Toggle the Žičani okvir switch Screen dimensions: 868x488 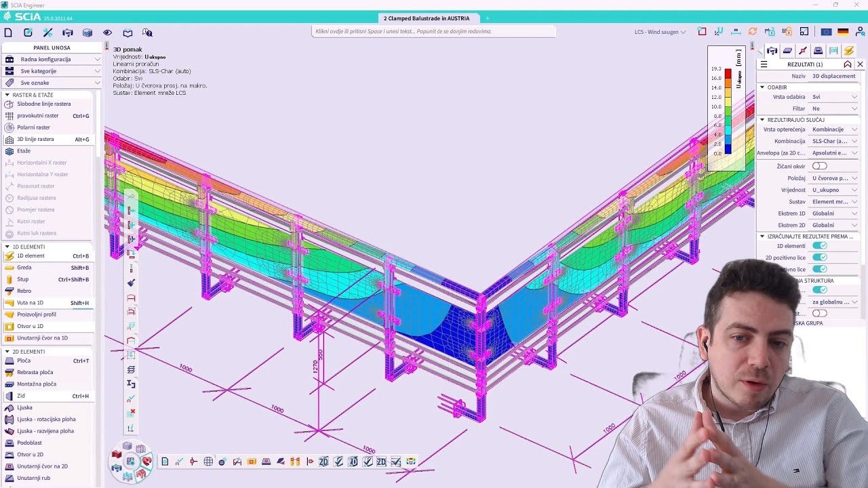pos(820,166)
